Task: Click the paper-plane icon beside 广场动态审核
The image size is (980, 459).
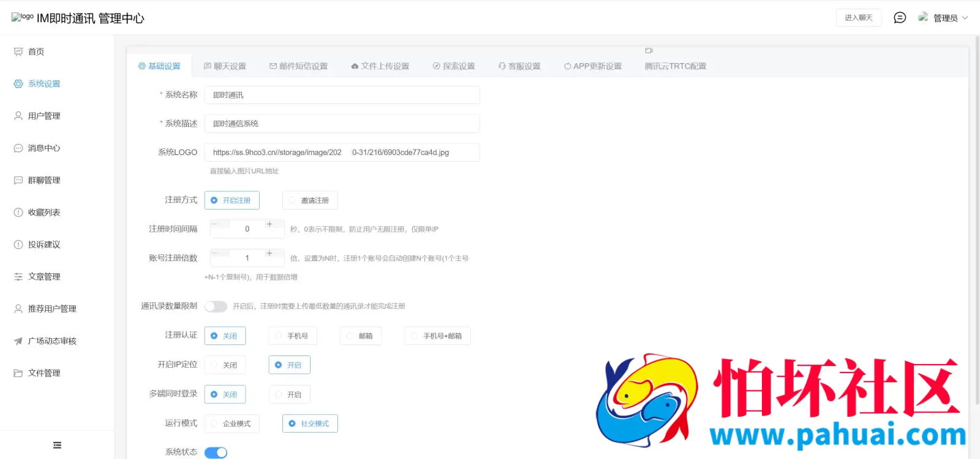Action: click(18, 341)
